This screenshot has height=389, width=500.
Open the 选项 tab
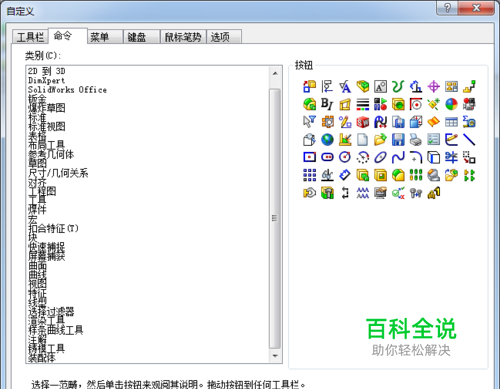tap(224, 37)
